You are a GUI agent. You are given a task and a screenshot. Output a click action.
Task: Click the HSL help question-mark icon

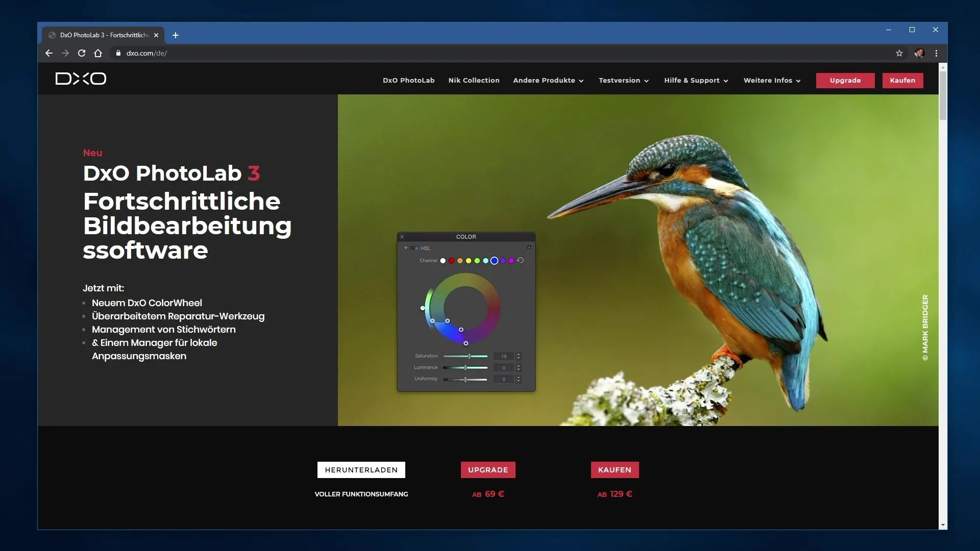click(x=529, y=247)
